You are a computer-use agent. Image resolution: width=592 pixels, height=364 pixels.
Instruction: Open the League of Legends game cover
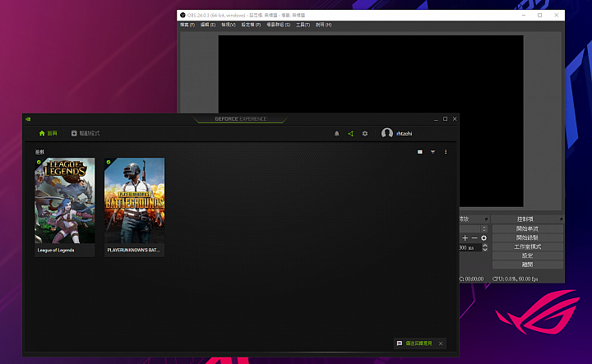pyautogui.click(x=65, y=200)
